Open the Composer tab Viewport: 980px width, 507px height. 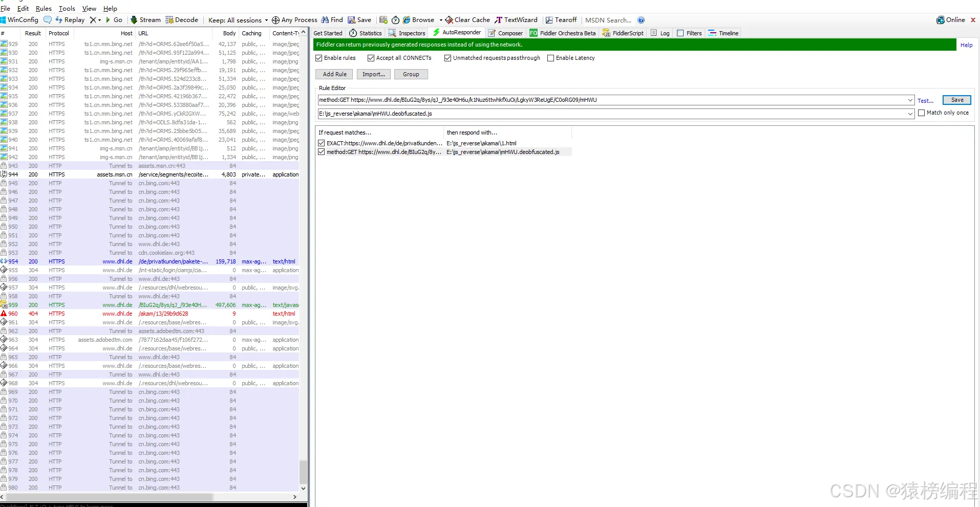[x=505, y=33]
